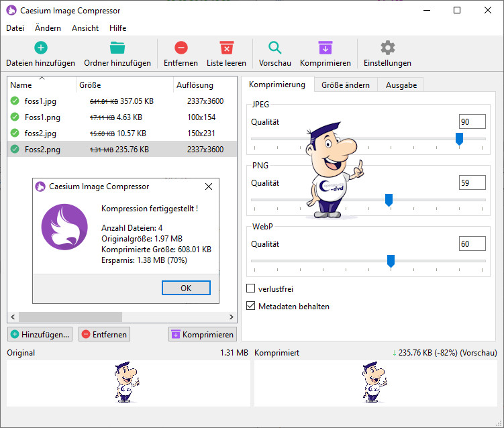Switch to the Größe ändern tab
Screen dimensions: 504x428
345,85
